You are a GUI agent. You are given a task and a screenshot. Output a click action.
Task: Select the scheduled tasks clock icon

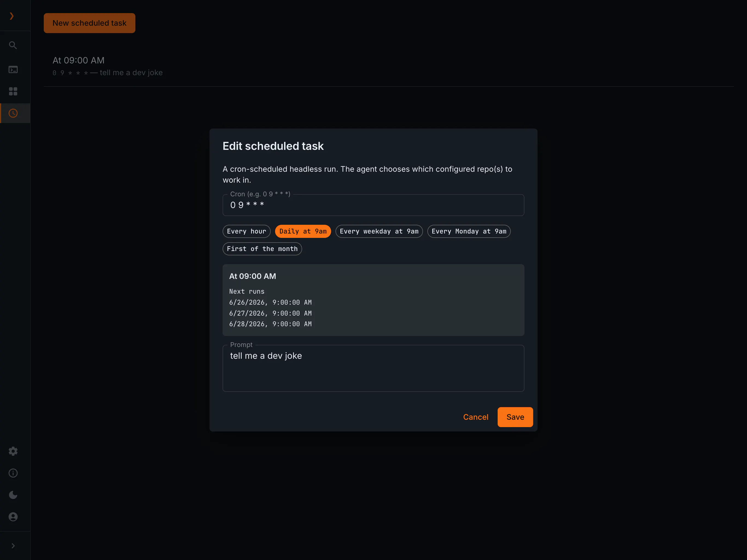(x=13, y=113)
